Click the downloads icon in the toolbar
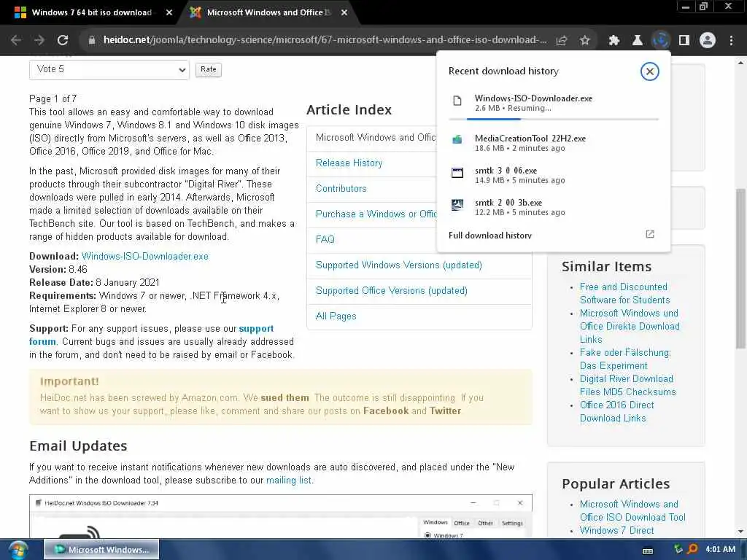This screenshot has width=747, height=560. pyautogui.click(x=661, y=41)
